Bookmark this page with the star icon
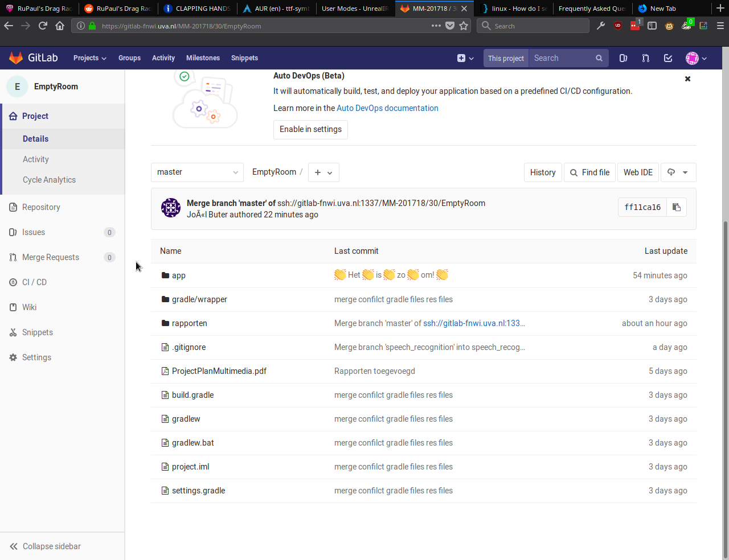This screenshot has width=729, height=560. [464, 26]
